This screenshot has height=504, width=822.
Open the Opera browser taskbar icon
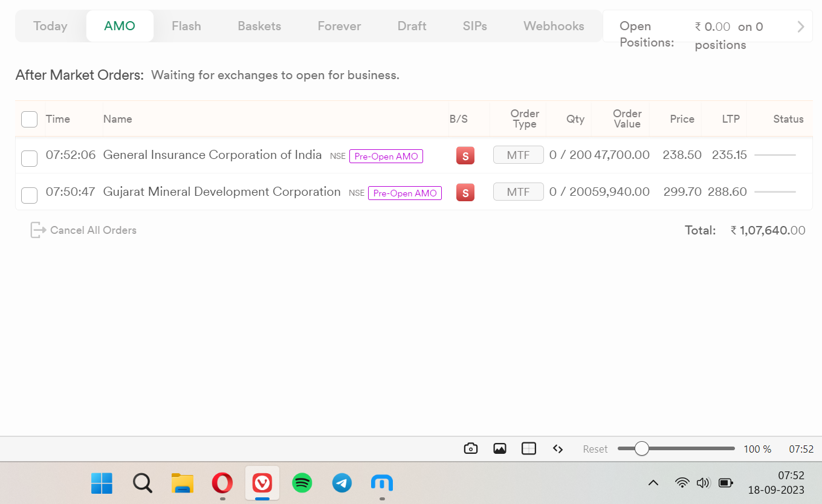[x=222, y=483]
